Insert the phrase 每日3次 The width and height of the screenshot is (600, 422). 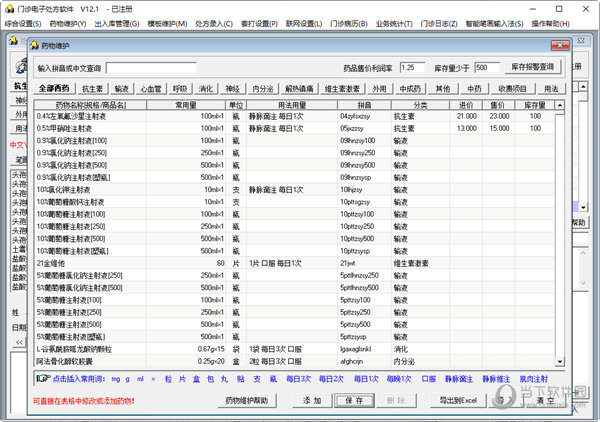(298, 379)
